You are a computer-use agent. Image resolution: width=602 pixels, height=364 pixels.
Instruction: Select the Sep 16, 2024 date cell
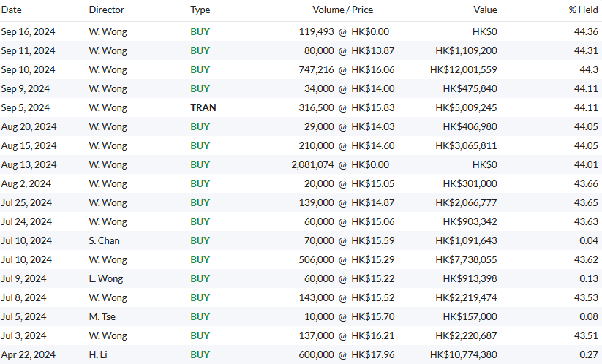(28, 31)
